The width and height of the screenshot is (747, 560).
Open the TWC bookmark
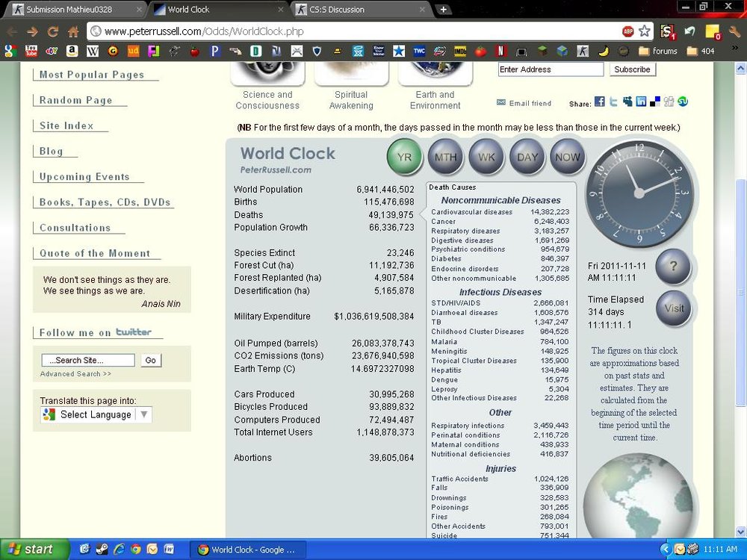(x=419, y=51)
